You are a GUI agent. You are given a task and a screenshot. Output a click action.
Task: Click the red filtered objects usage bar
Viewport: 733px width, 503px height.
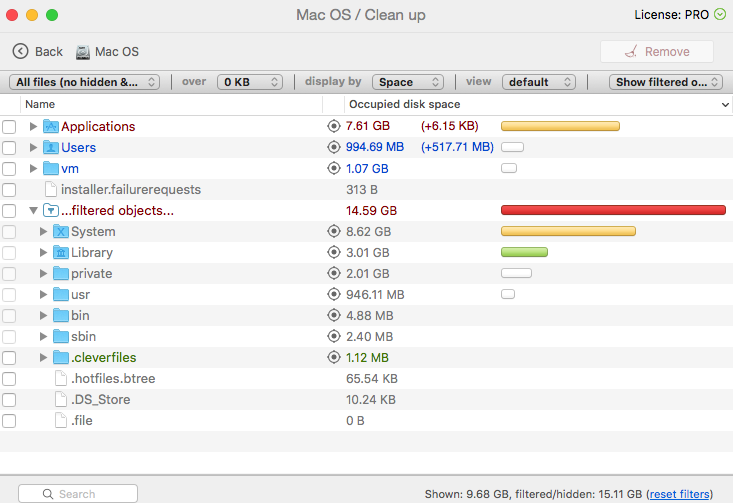pyautogui.click(x=613, y=210)
